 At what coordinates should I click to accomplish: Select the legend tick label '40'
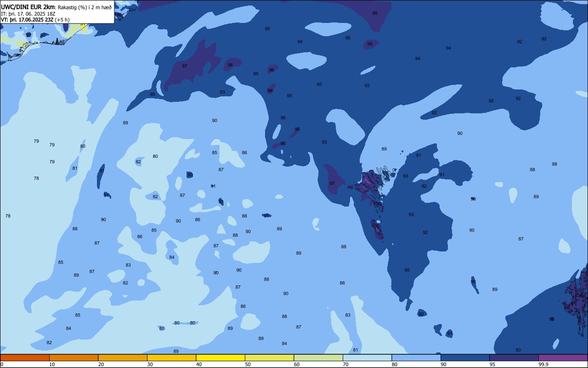[199, 364]
